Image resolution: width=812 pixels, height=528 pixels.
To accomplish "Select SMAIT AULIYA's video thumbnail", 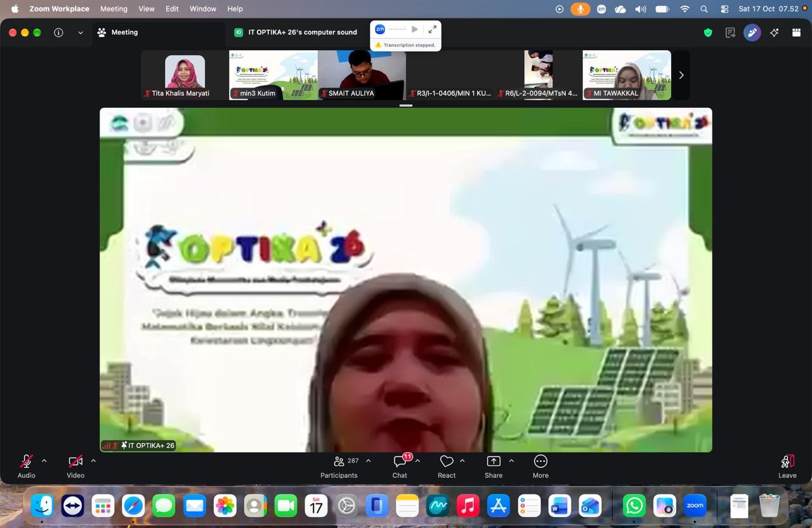I will [362, 75].
